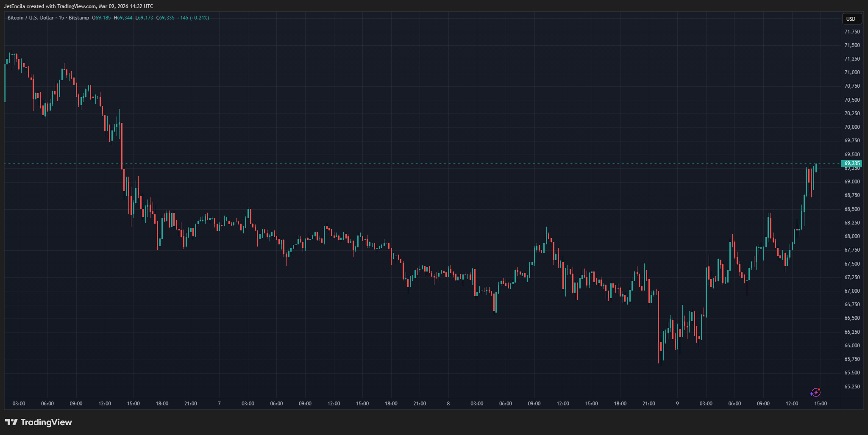Viewport: 868px width, 435px height.
Task: Click the TradingView.com text in header caption
Action: (77, 6)
